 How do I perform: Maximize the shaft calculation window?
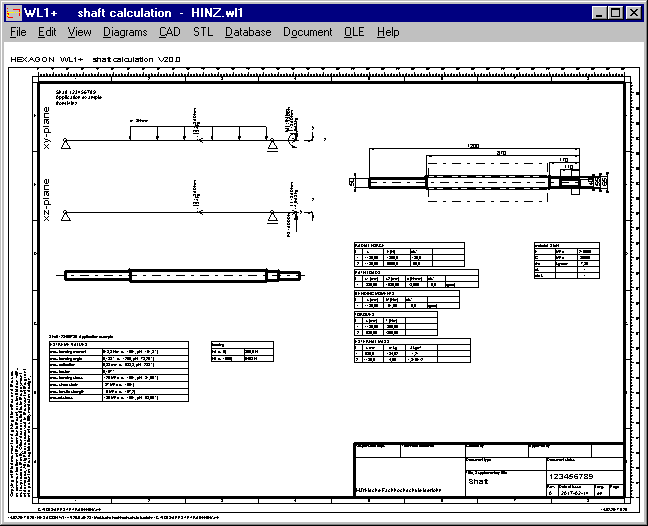[614, 12]
